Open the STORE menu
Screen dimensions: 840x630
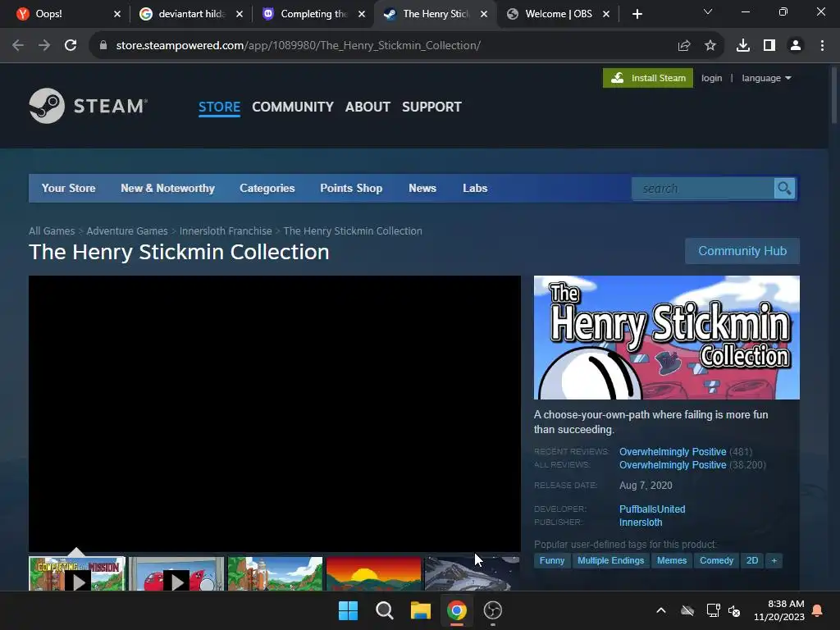coord(219,107)
